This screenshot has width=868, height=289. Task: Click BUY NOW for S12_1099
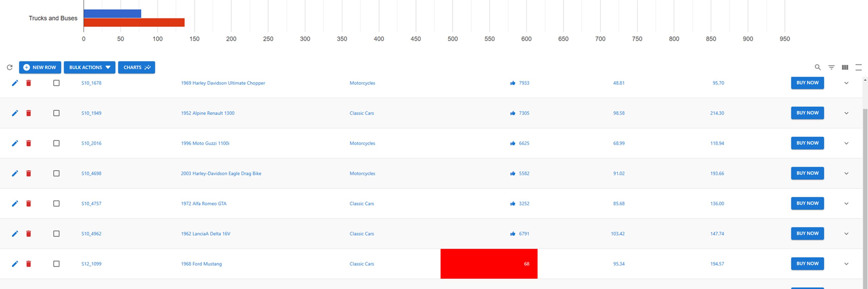click(x=807, y=264)
